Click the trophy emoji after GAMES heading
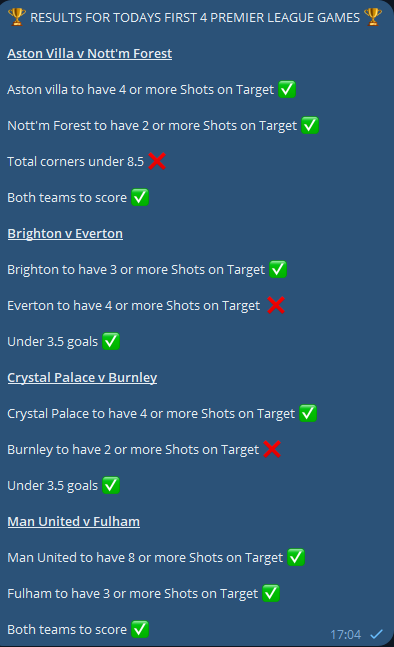Screen dimensions: 394x647 pos(373,17)
